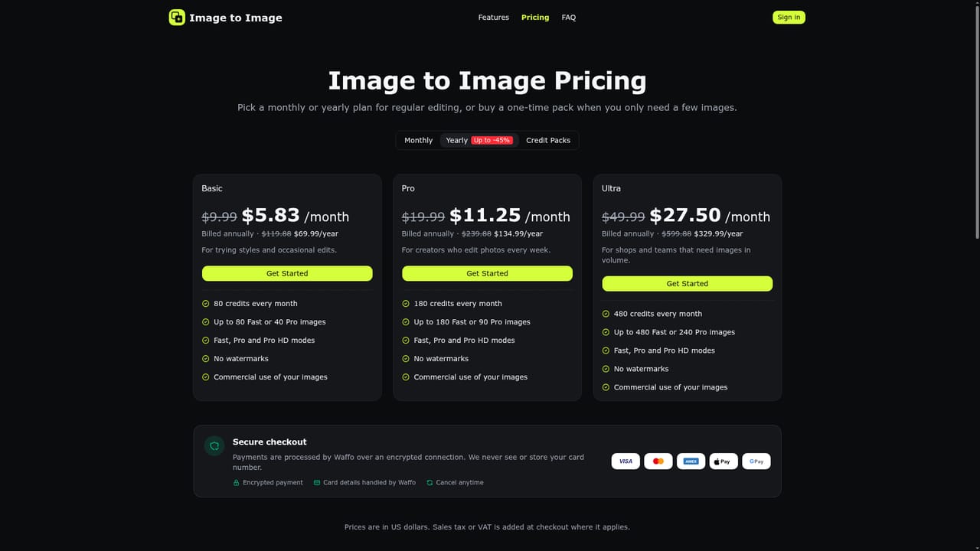This screenshot has height=551, width=980.
Task: Click check icon beside Up to 80 Fast images
Action: coord(205,322)
